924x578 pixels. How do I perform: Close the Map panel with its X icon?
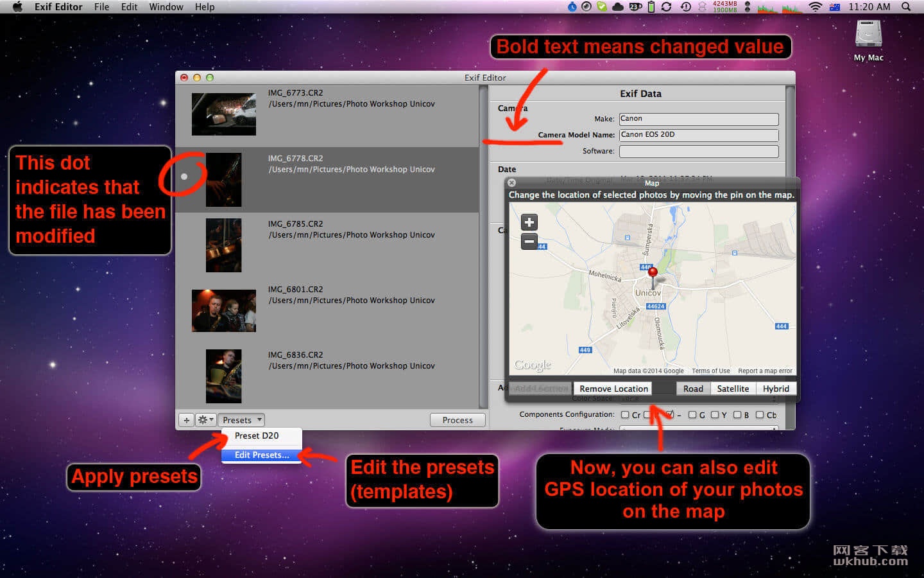pyautogui.click(x=511, y=183)
